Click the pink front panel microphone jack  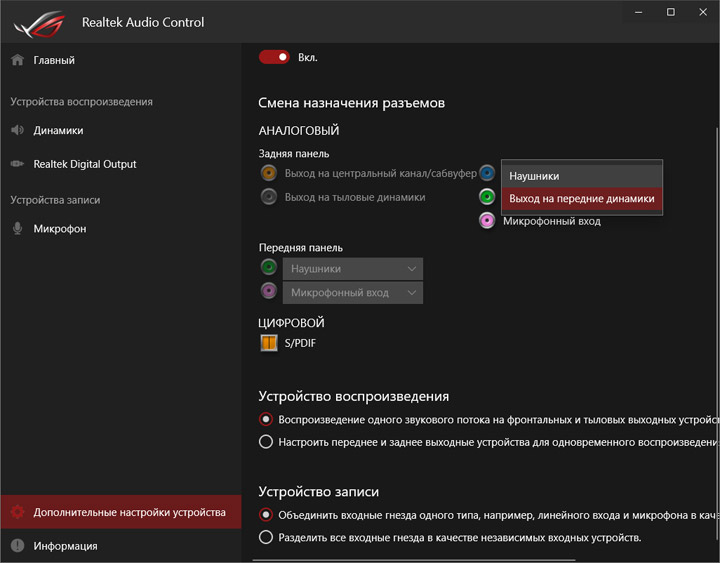(x=268, y=292)
